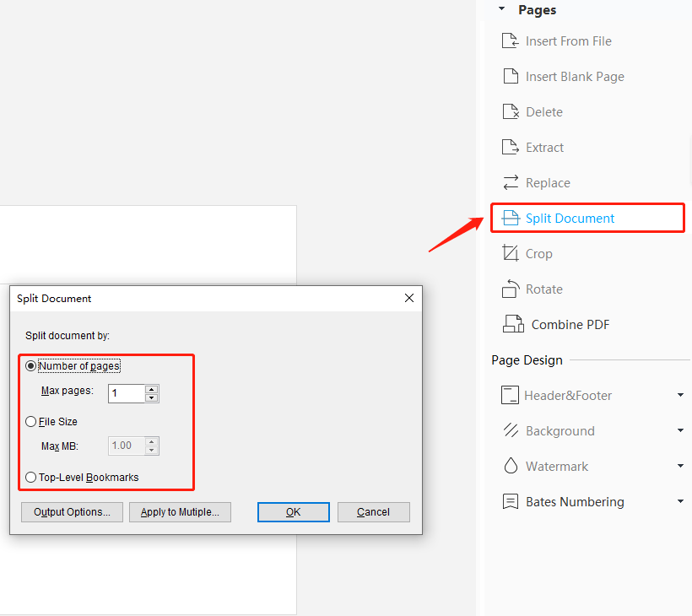Open the Combine PDF tool icon
The image size is (692, 616).
[513, 324]
